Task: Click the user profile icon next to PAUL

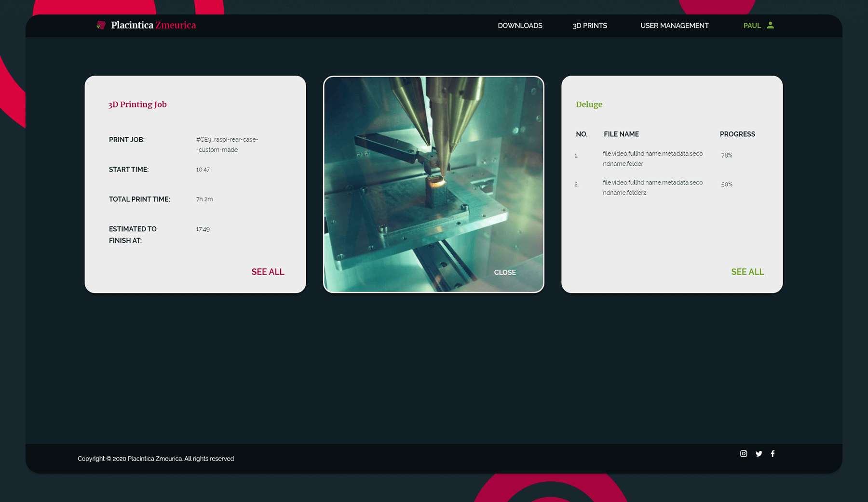Action: (x=770, y=25)
